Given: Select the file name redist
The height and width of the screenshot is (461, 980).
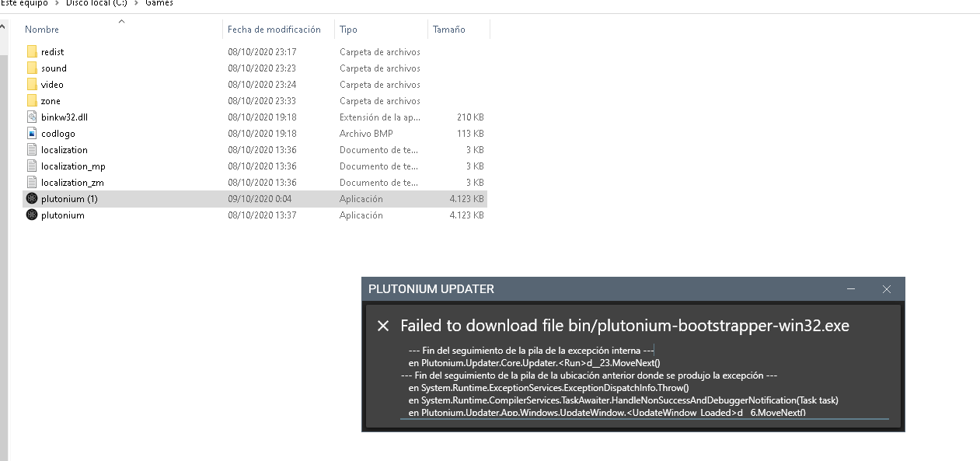Looking at the screenshot, I should pos(53,52).
